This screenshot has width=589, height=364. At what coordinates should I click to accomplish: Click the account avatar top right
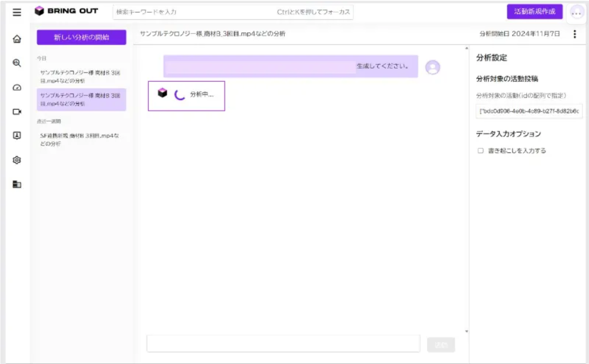(x=576, y=13)
